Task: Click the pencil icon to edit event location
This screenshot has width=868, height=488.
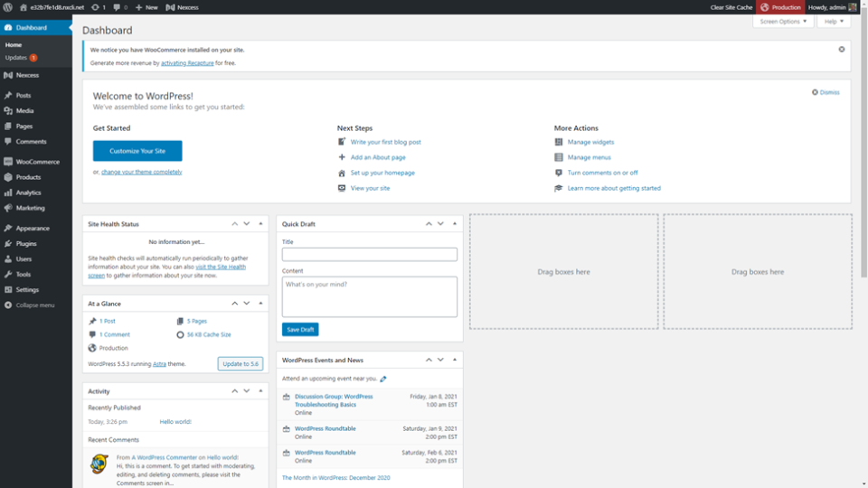Action: [x=383, y=379]
